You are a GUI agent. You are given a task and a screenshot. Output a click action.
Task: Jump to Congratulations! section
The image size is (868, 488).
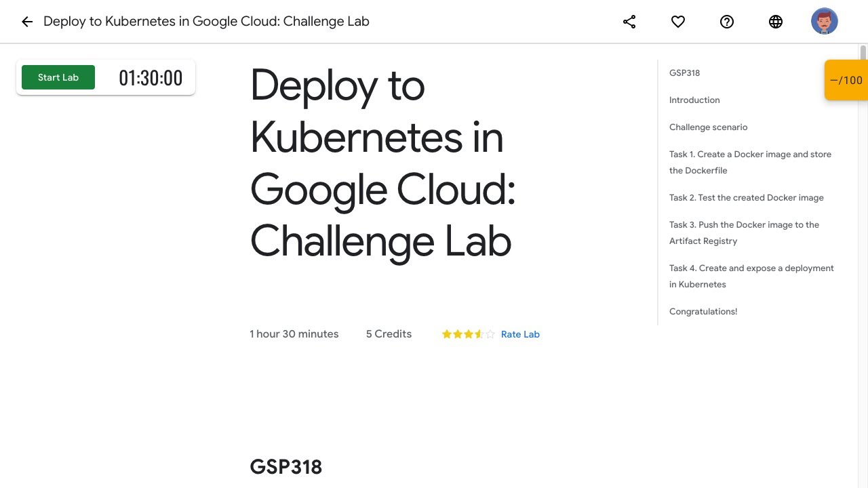pyautogui.click(x=703, y=311)
